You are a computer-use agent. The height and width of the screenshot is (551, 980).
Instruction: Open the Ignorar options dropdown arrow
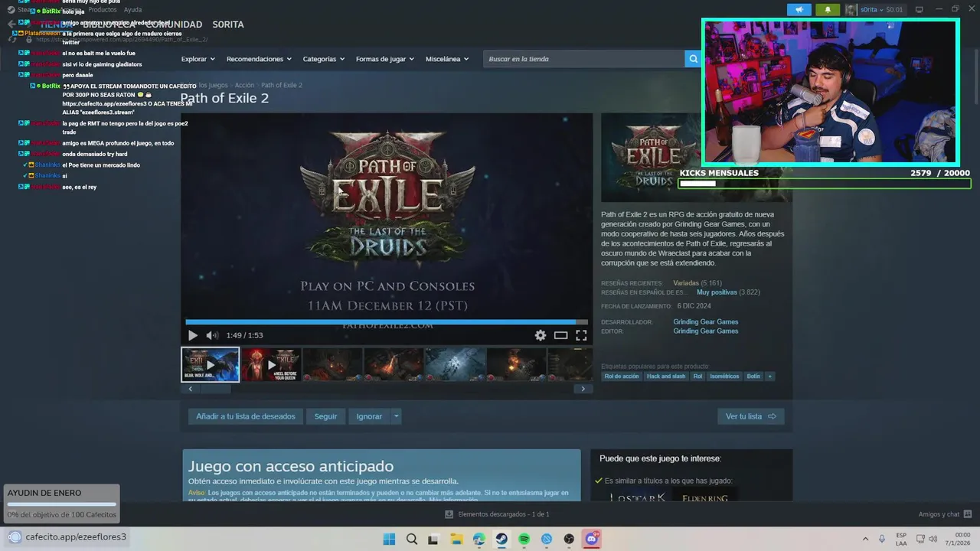pos(396,416)
